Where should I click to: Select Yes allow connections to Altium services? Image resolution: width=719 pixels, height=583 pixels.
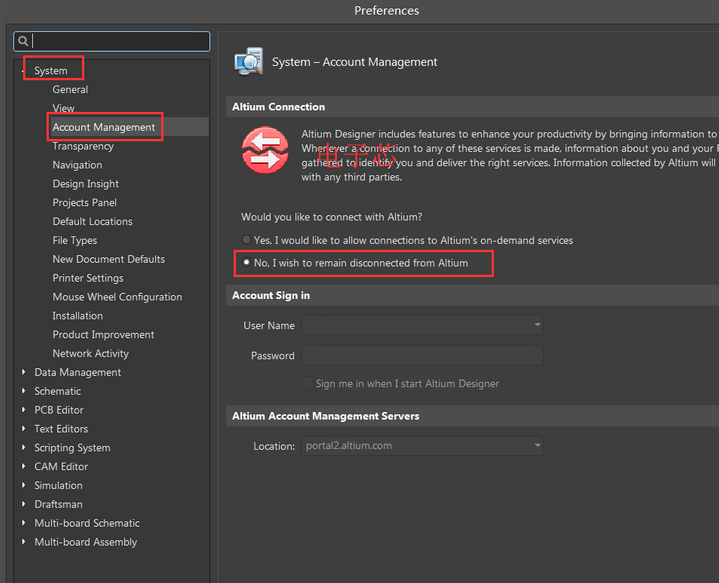tap(246, 240)
